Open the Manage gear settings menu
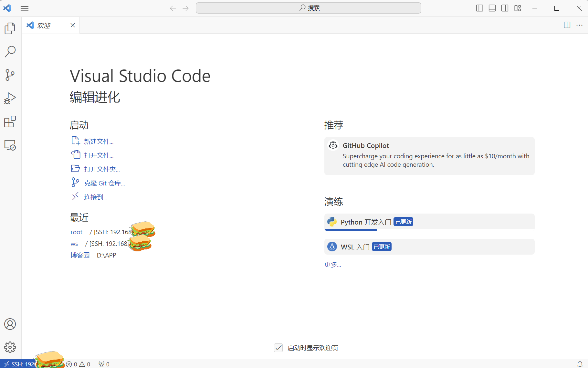The image size is (588, 368). click(10, 347)
